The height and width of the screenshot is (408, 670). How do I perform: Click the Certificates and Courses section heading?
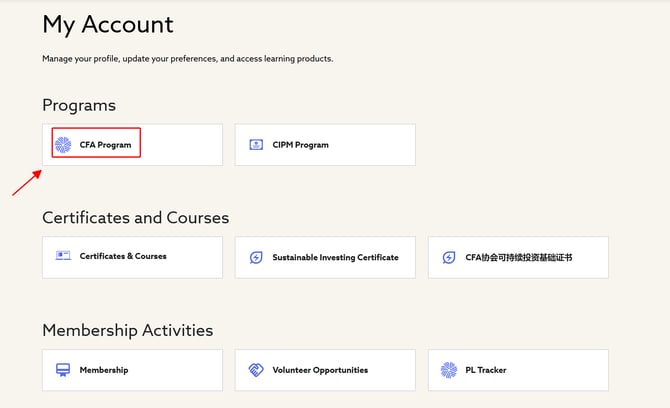(135, 217)
